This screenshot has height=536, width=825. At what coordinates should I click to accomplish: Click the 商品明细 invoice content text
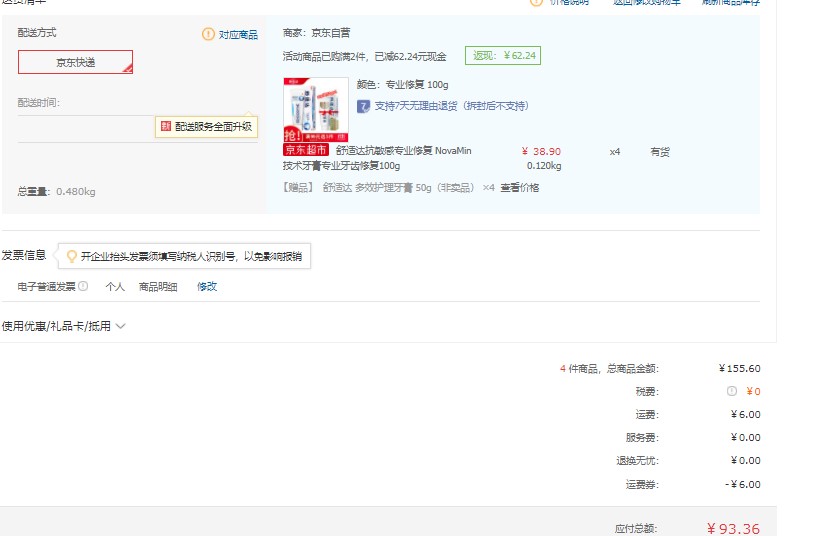coord(158,287)
